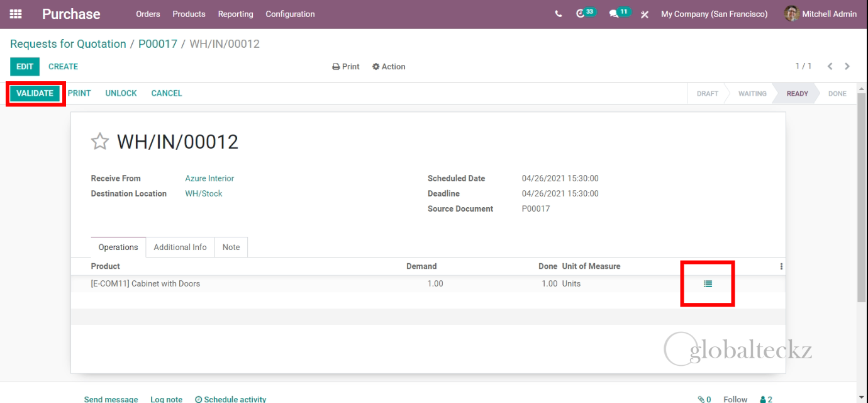Click the Draft status stage
868x403 pixels.
pos(708,93)
